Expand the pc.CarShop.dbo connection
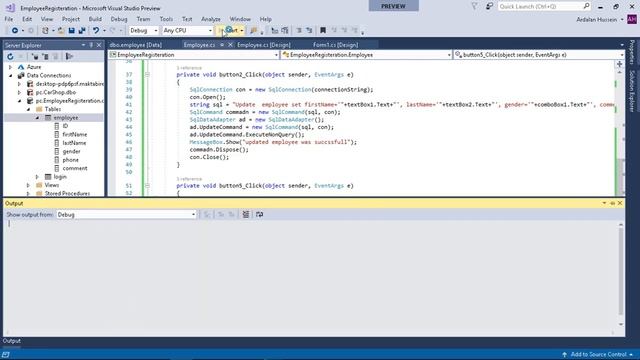Image resolution: width=640 pixels, height=360 pixels. click(19, 92)
